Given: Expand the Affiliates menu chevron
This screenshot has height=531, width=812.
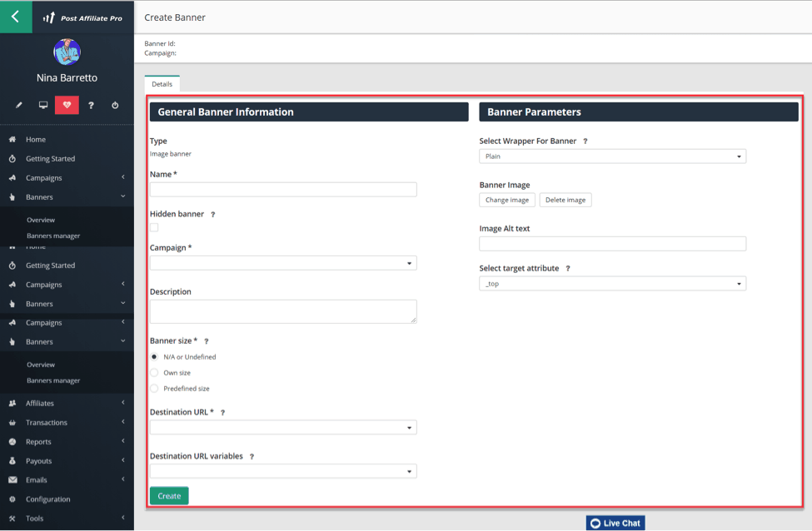Looking at the screenshot, I should point(123,403).
